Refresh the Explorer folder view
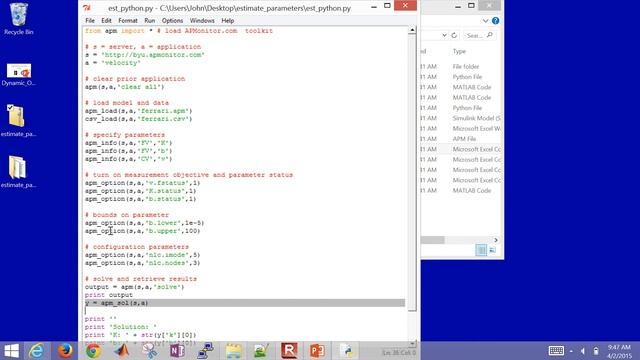 point(454,36)
